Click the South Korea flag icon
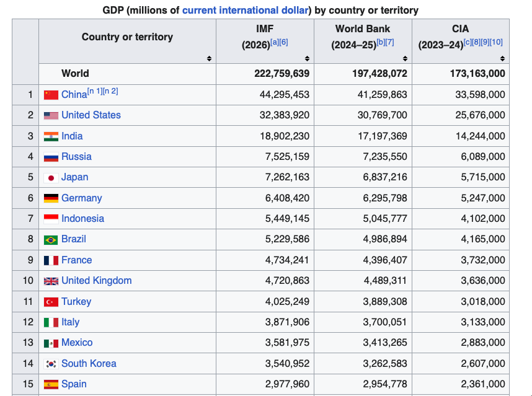Viewport: 532px width, 396px height. [51, 364]
